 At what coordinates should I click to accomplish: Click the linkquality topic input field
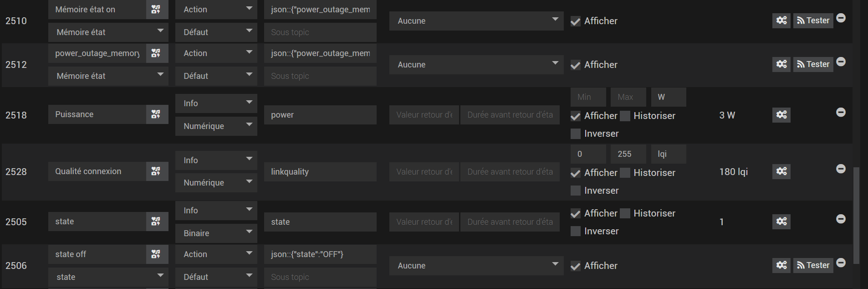tap(320, 172)
